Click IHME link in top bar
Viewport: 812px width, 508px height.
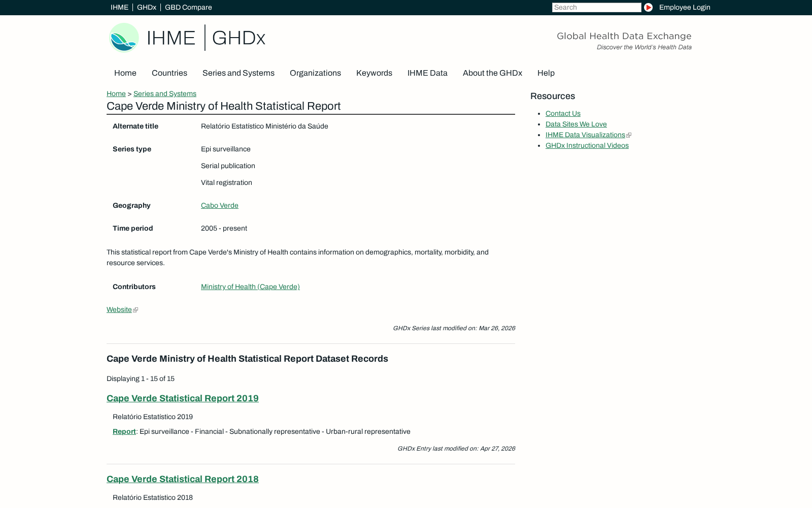(119, 8)
